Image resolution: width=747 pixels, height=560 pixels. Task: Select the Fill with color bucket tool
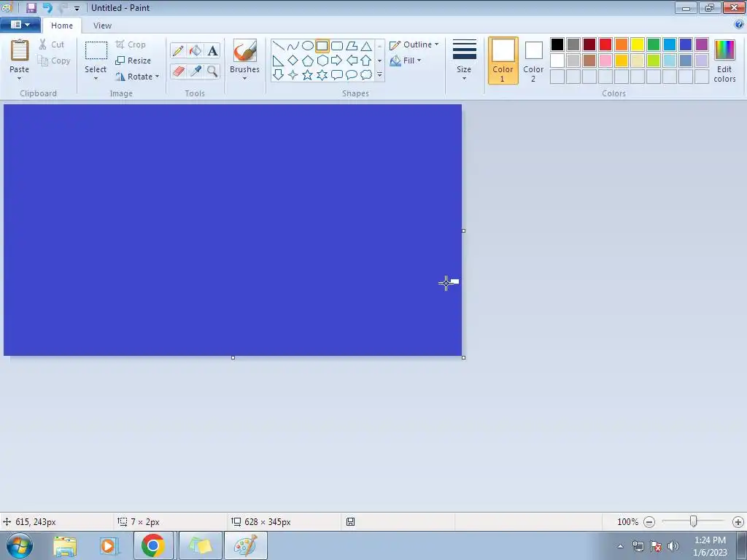pos(195,50)
